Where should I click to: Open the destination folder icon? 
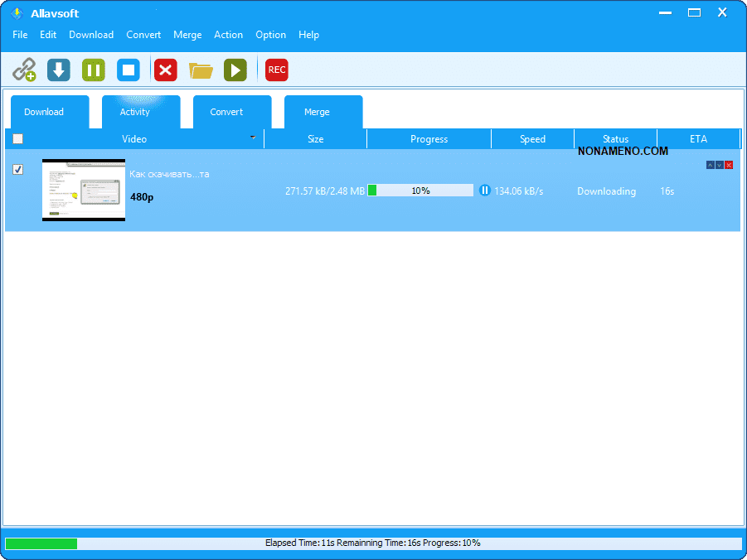coord(201,70)
